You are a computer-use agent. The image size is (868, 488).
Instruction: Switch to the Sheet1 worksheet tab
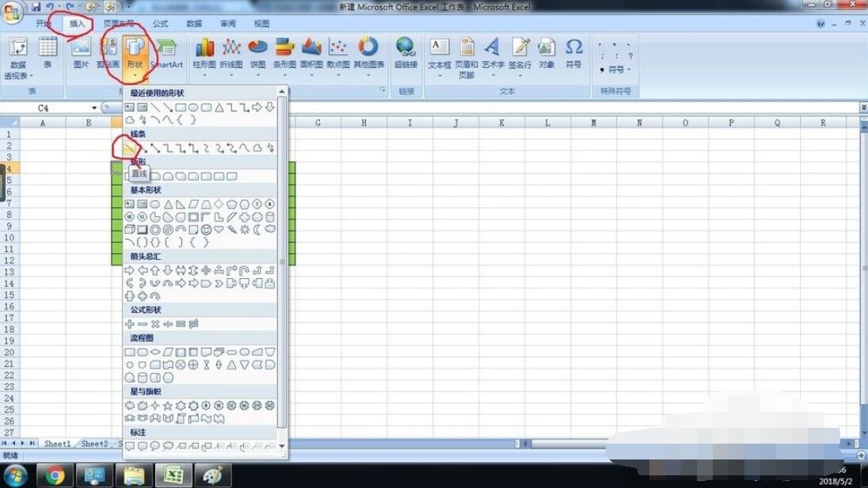[58, 444]
